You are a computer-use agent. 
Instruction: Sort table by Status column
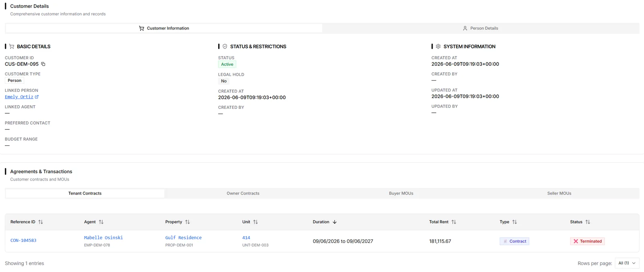coord(588,222)
